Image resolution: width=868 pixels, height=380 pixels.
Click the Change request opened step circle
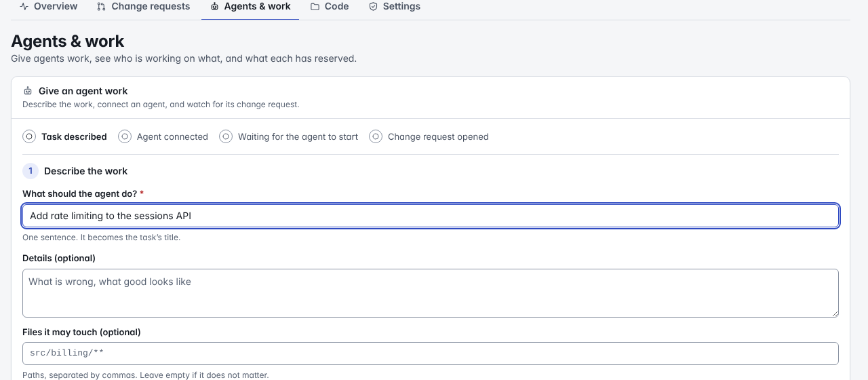click(x=376, y=136)
